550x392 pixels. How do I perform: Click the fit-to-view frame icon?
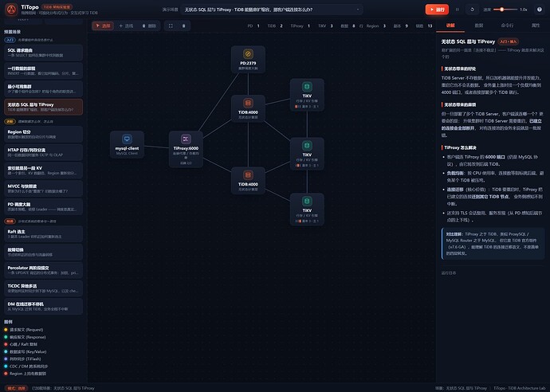(171, 25)
